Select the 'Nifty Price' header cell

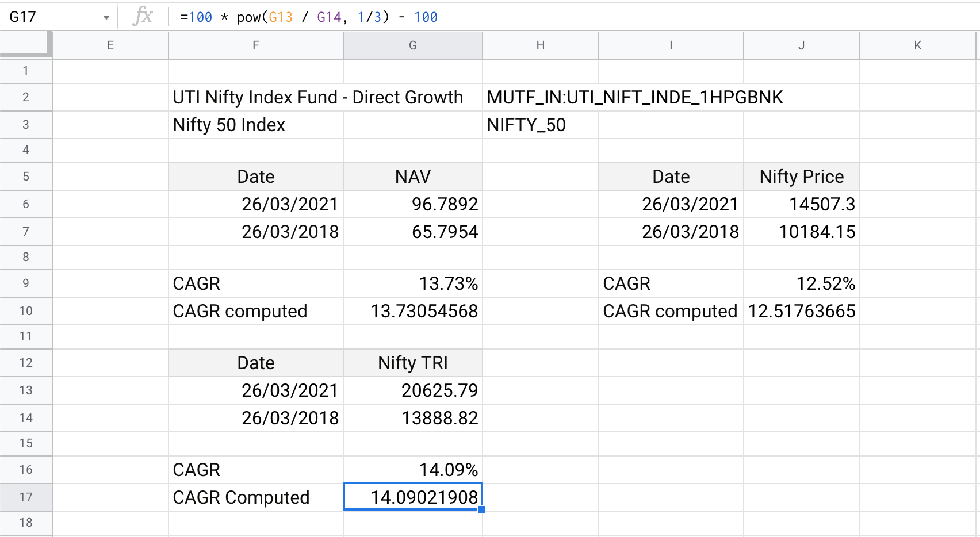pos(802,177)
